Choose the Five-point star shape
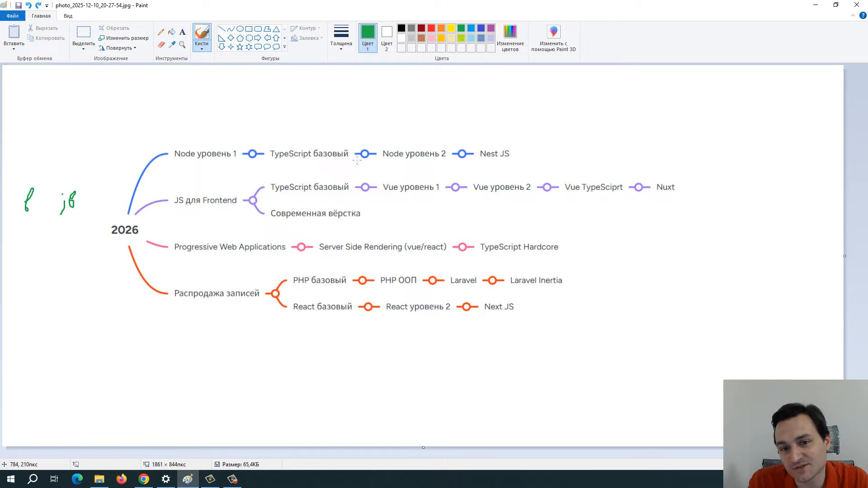 [x=240, y=47]
